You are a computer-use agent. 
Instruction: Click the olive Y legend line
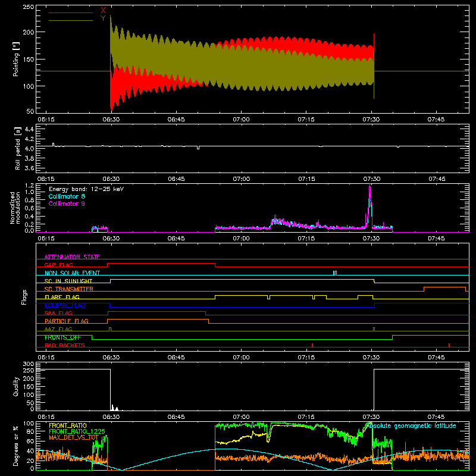(71, 20)
